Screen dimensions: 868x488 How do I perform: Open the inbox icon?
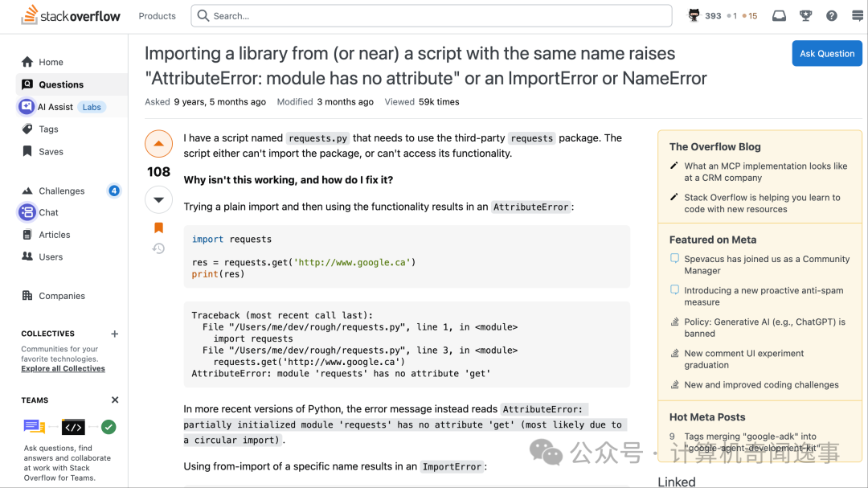(779, 15)
